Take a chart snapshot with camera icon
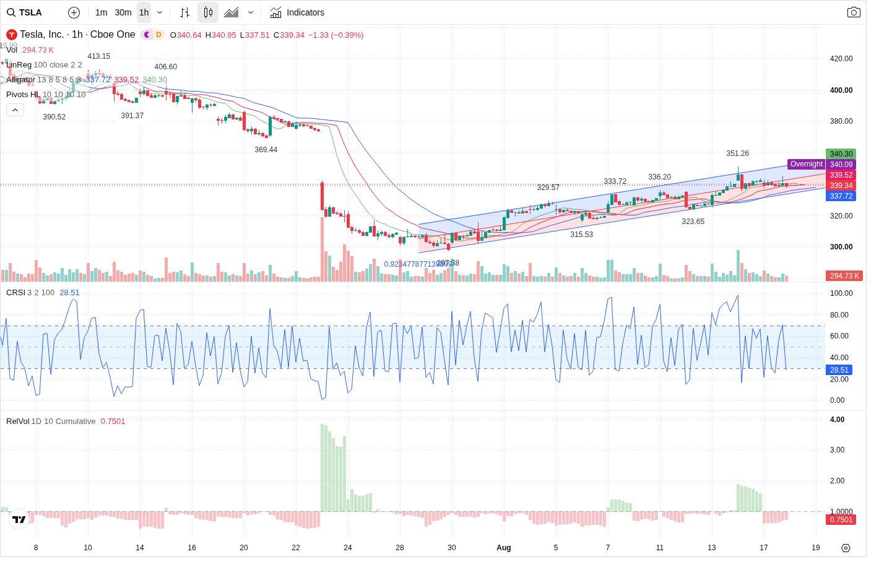This screenshot has height=588, width=879. point(854,12)
